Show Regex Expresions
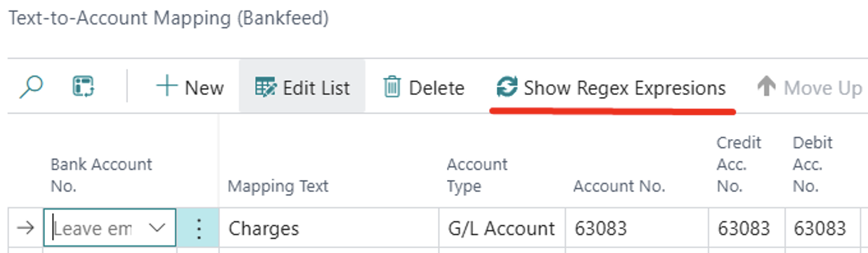The width and height of the screenshot is (868, 253). click(x=610, y=87)
